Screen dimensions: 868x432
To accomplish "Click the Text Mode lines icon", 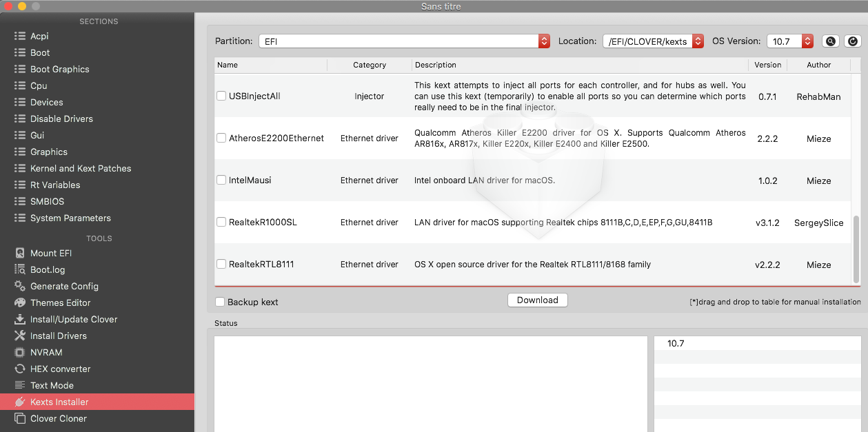I will point(20,385).
